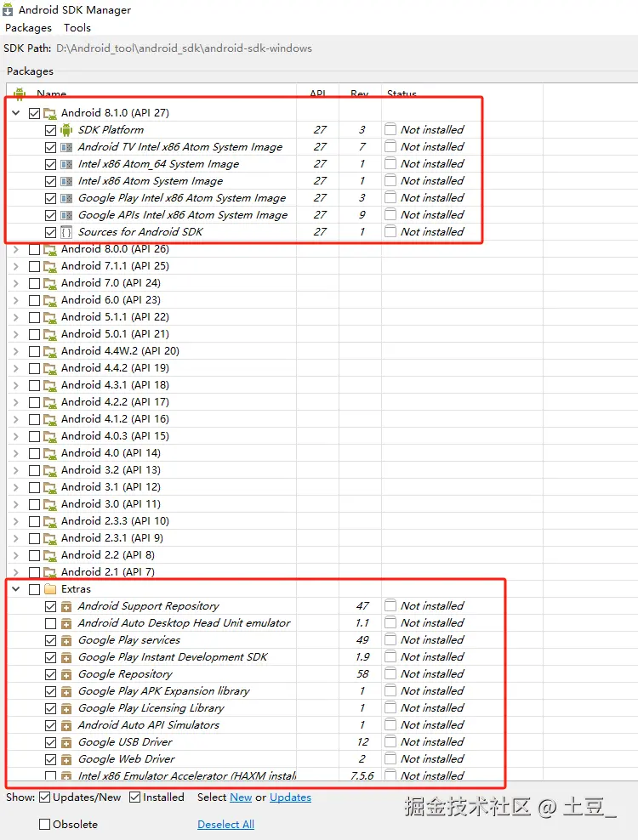Image resolution: width=638 pixels, height=840 pixels.
Task: Click the Sources for Android SDK icon
Action: coord(66,232)
